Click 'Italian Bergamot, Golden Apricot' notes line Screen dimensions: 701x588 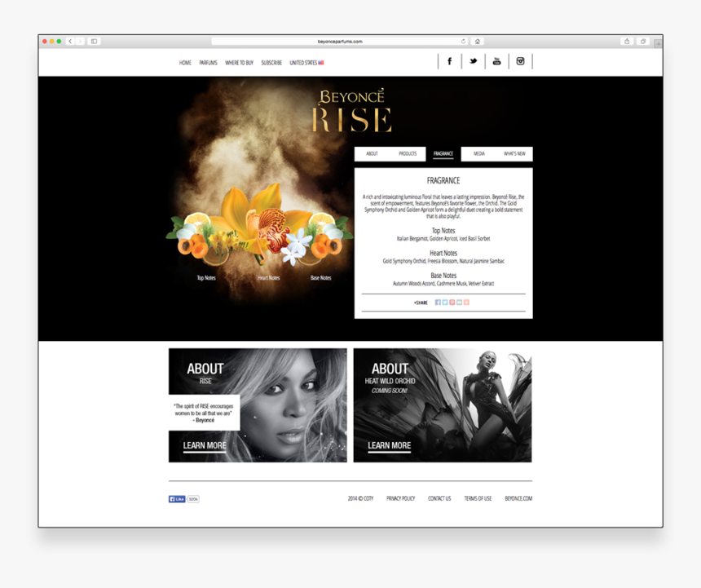point(443,239)
